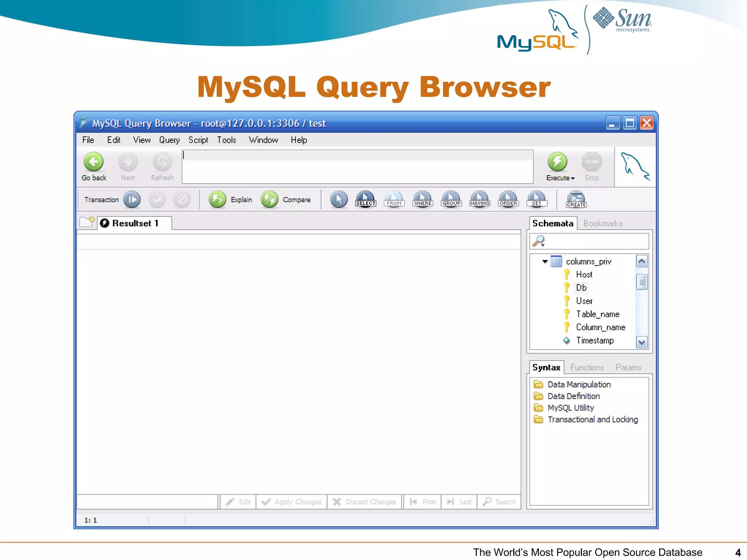
Task: Click the Explain query icon
Action: click(217, 200)
